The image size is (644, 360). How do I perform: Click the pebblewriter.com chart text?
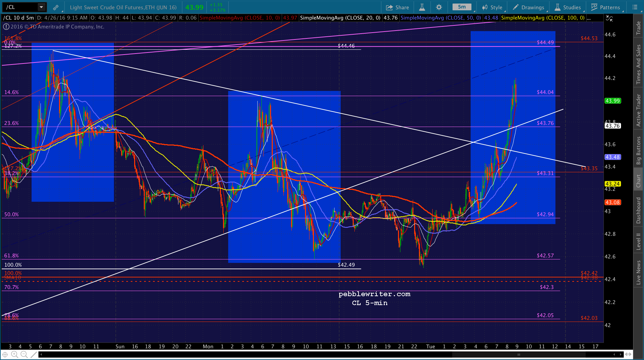coord(374,294)
